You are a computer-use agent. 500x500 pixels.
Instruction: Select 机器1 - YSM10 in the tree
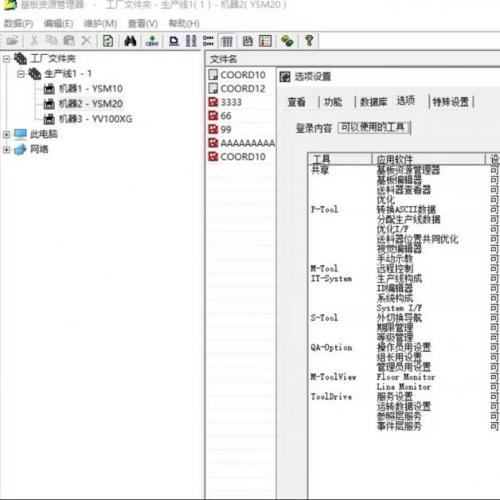91,89
